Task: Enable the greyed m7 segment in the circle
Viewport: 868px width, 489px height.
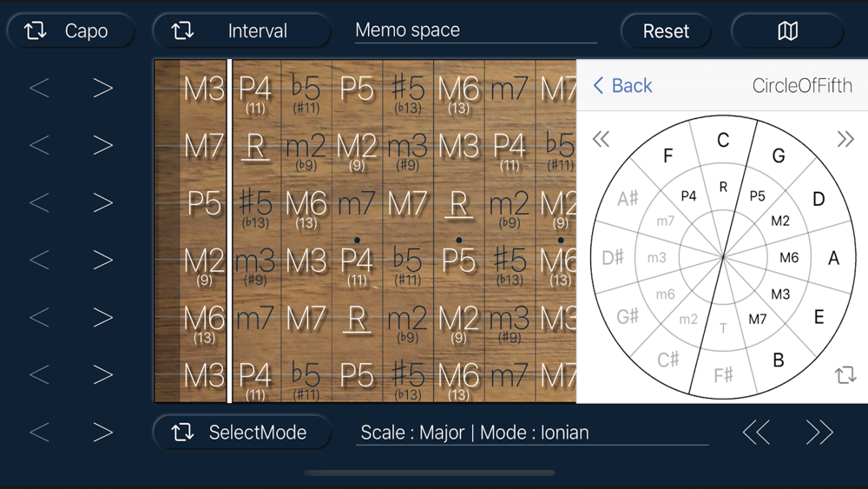Action: pos(666,221)
